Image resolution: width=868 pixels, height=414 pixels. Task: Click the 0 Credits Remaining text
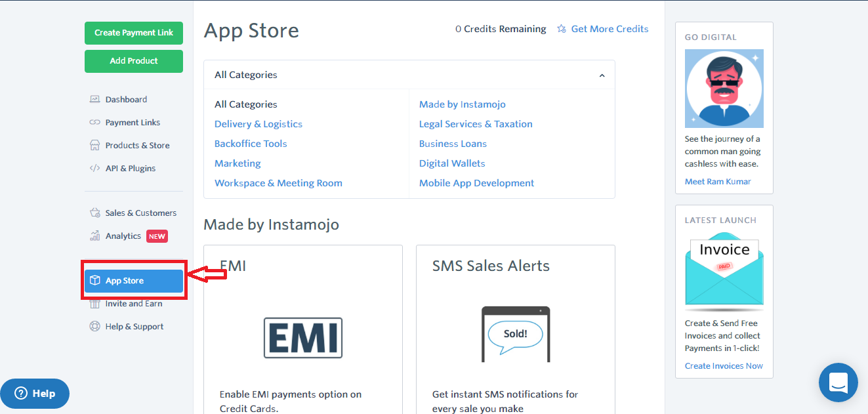click(501, 29)
